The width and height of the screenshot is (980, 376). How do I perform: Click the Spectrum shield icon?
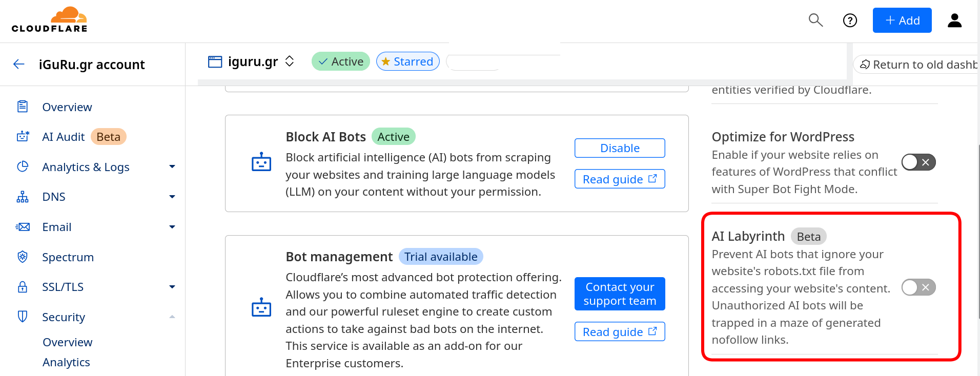(x=23, y=257)
